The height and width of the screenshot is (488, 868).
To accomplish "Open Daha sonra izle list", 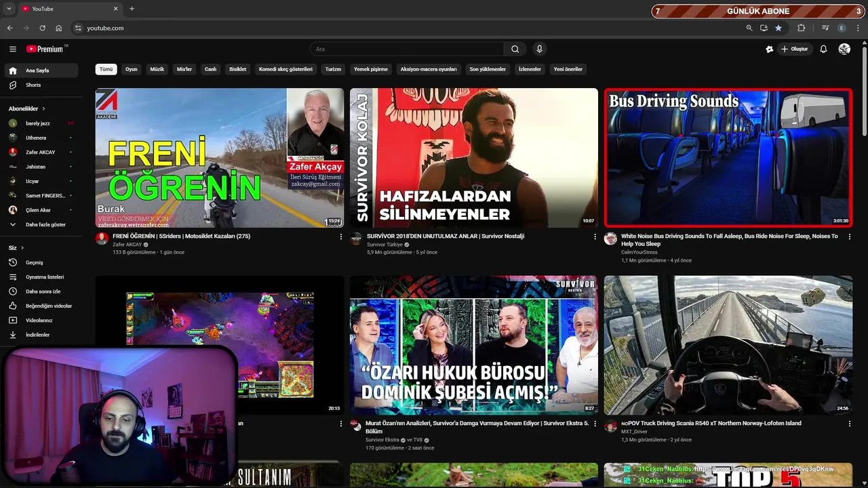I will (x=41, y=291).
